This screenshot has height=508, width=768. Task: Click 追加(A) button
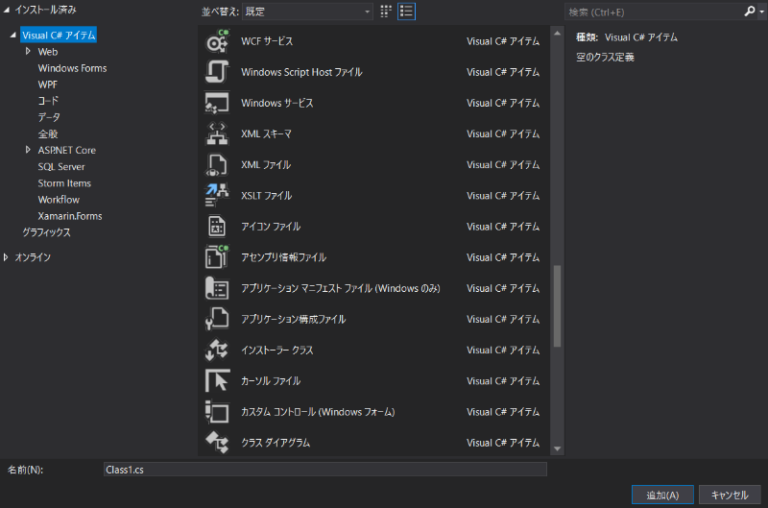[x=662, y=495]
